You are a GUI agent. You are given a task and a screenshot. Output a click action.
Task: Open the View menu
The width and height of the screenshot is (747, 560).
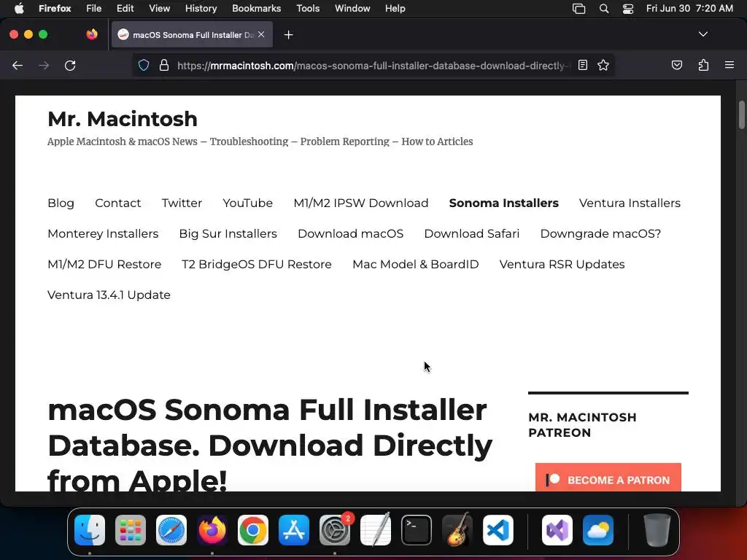[159, 8]
